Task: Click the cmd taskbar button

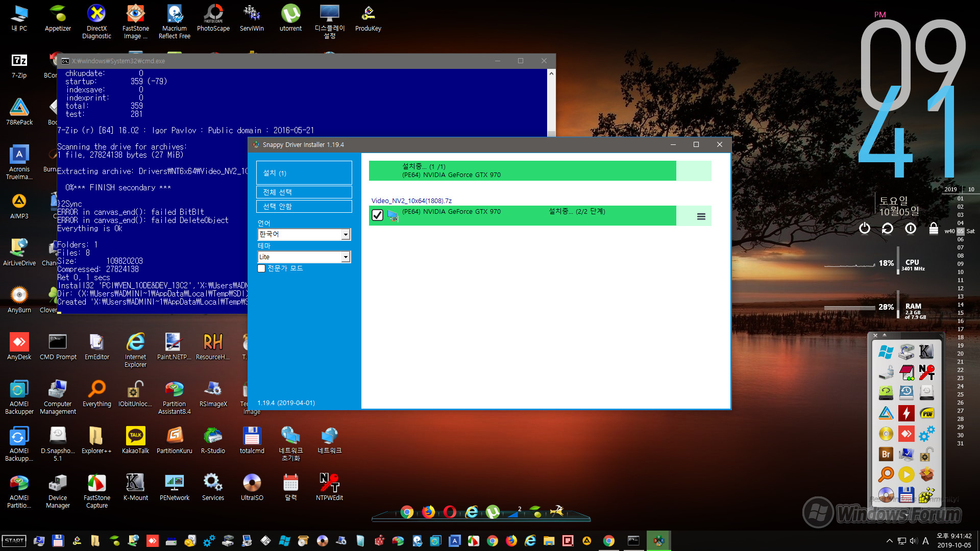Action: click(633, 541)
